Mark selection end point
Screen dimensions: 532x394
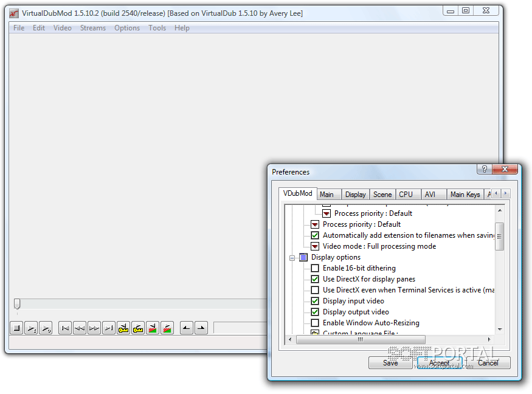tap(201, 328)
